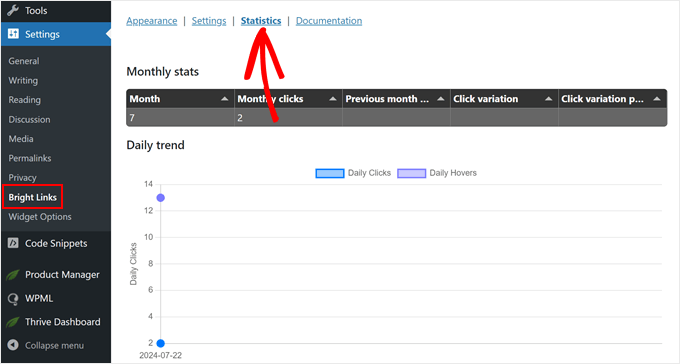Open Reading settings
This screenshot has height=364, width=680.
(x=25, y=100)
